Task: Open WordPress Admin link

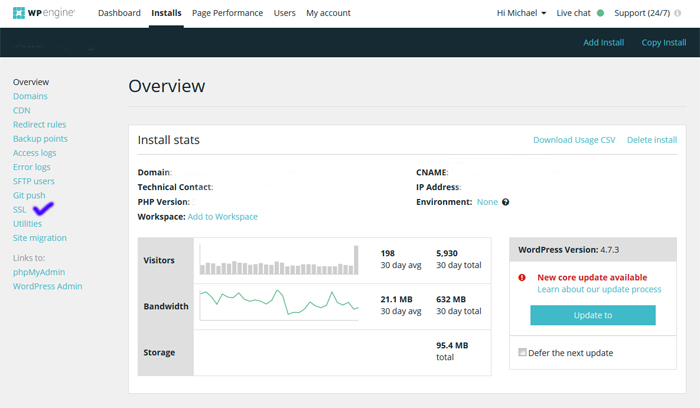Action: pyautogui.click(x=47, y=286)
